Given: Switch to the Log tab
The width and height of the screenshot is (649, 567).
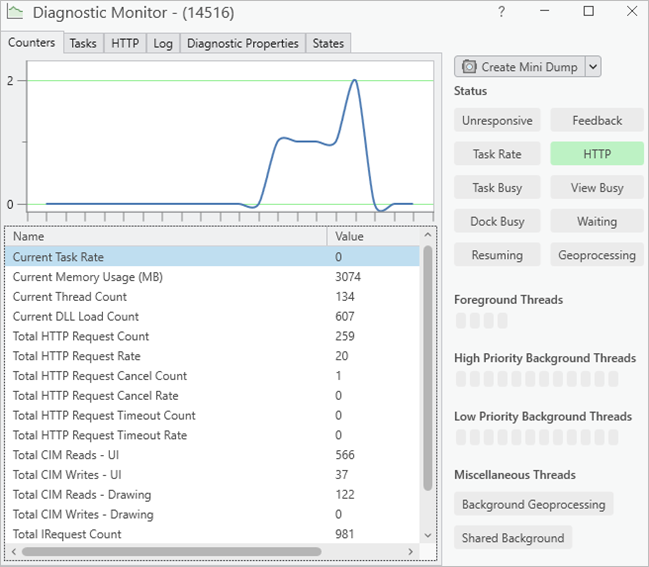Looking at the screenshot, I should point(163,44).
